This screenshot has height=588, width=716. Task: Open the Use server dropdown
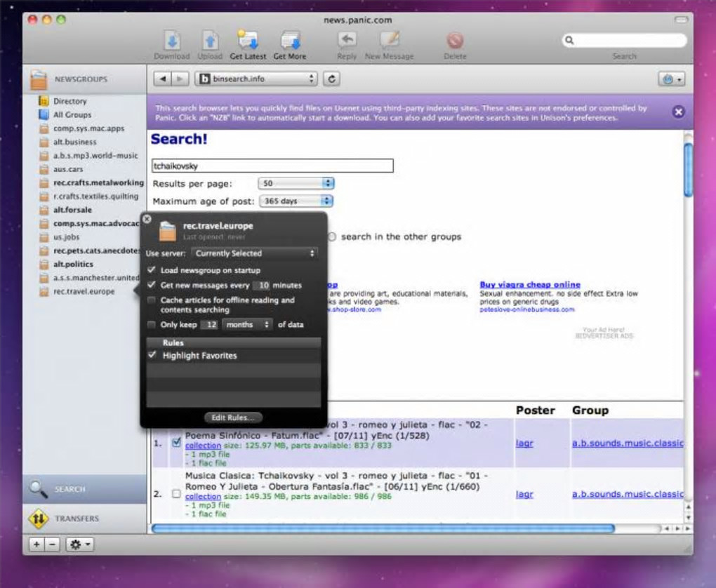point(255,253)
